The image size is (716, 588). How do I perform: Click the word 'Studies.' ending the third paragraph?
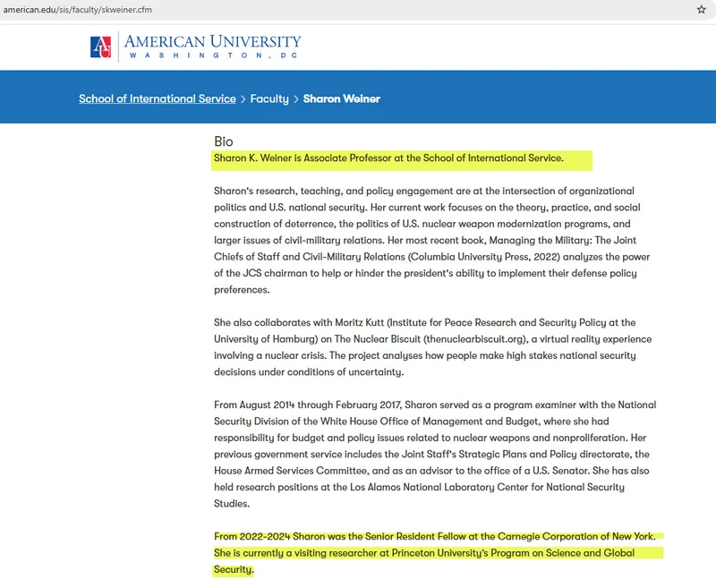[232, 504]
